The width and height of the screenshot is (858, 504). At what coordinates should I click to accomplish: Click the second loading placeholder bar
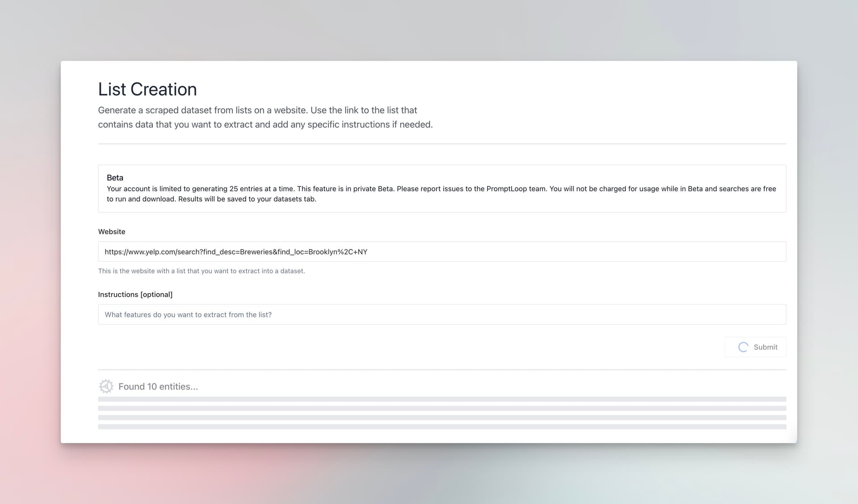442,408
